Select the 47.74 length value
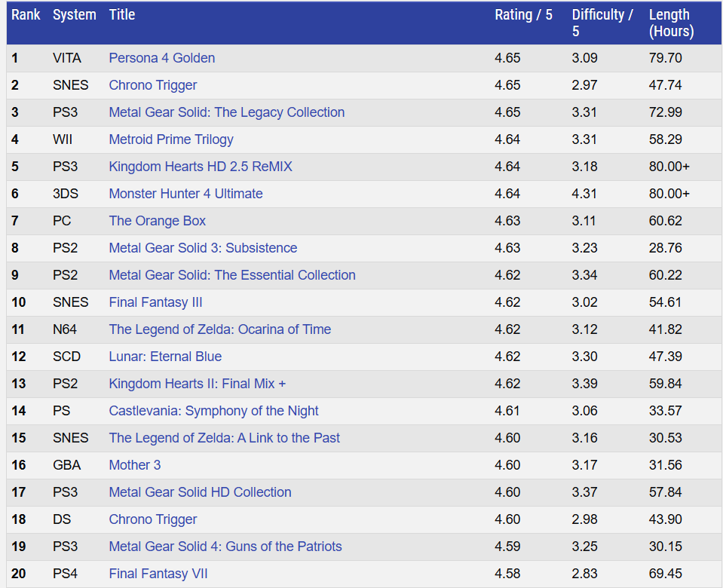The image size is (723, 588). pos(666,85)
